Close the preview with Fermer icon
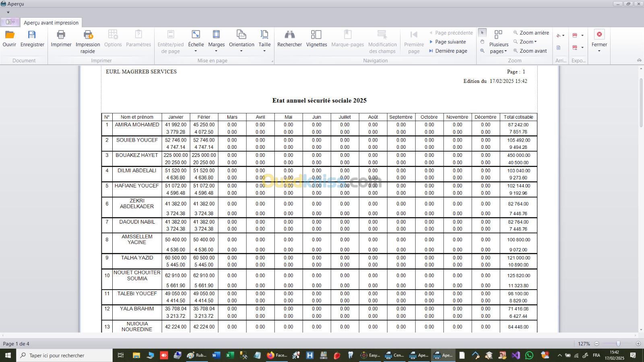644x362 pixels. 599,35
